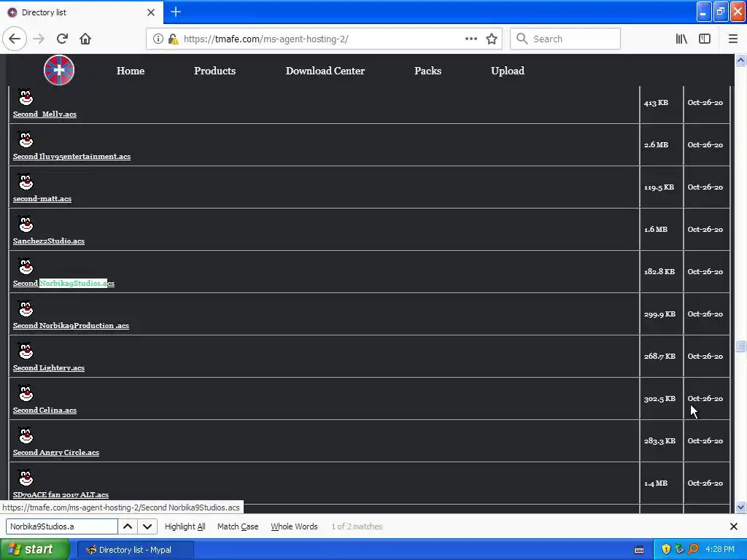Click the security shield tray icon

666,550
